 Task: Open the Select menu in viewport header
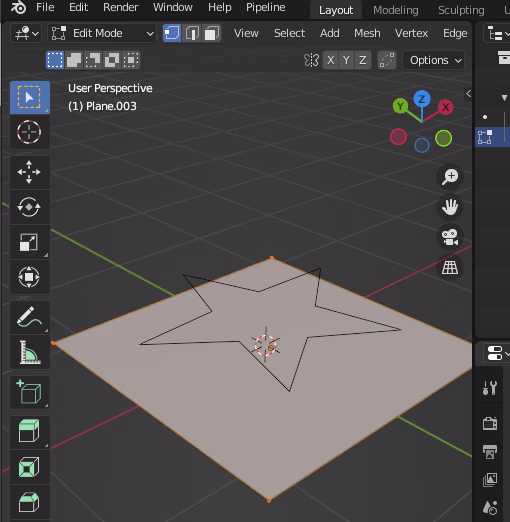point(289,33)
